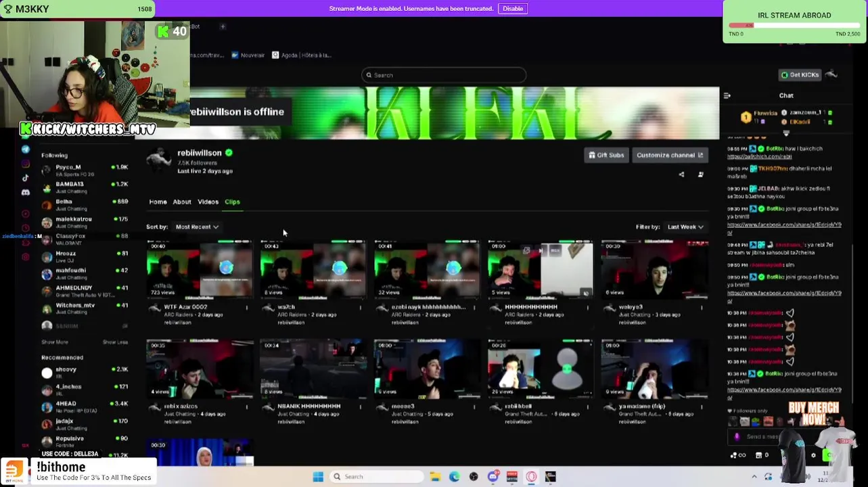Open Witchers_mtv channel in Following list
This screenshot has width=868, height=487.
coord(85,308)
